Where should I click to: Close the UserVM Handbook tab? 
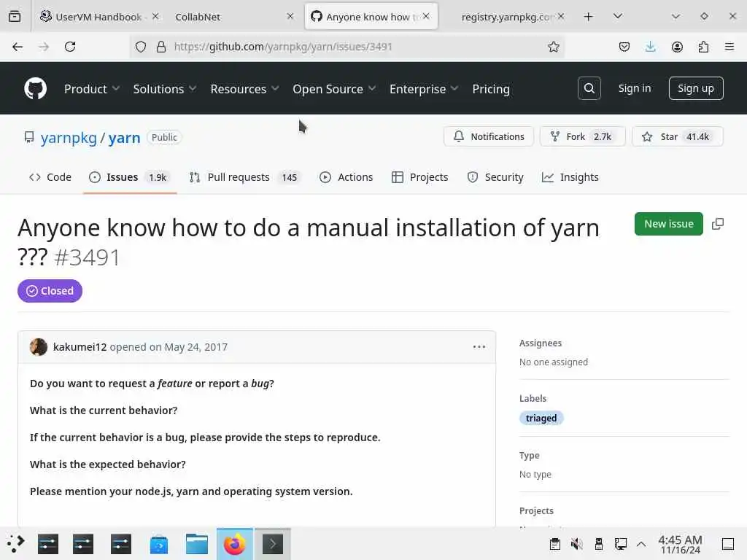tap(155, 16)
